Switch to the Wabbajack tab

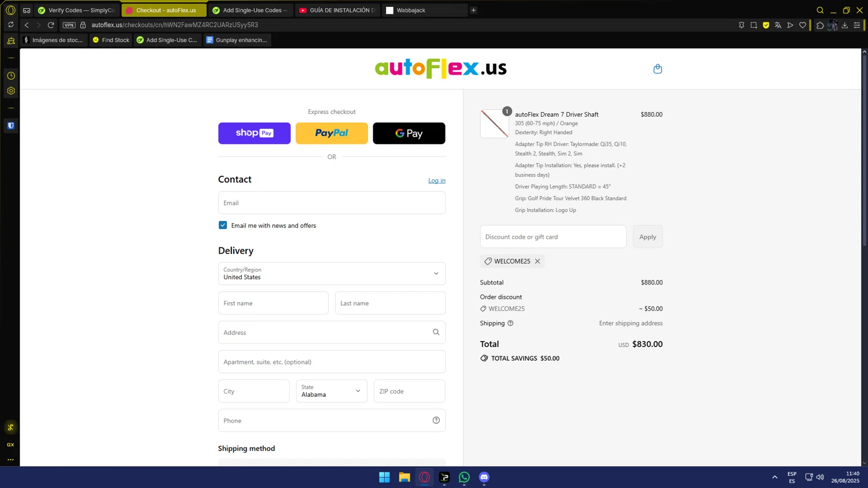(x=425, y=10)
